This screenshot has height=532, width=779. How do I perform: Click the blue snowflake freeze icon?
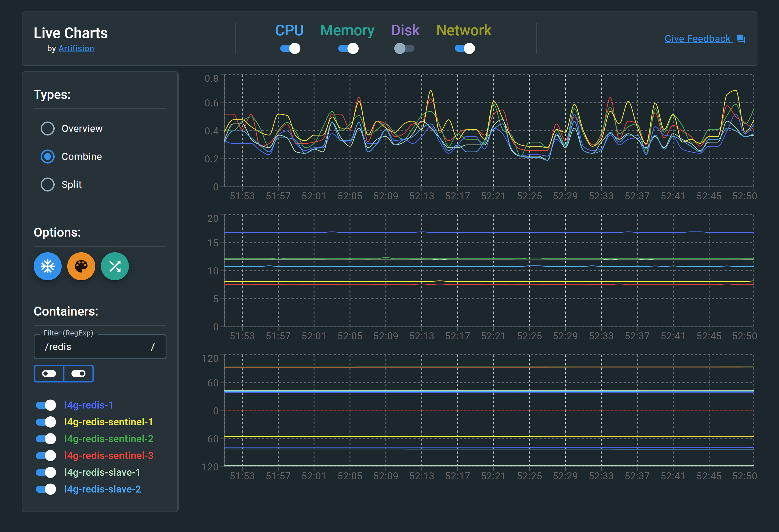(x=48, y=266)
